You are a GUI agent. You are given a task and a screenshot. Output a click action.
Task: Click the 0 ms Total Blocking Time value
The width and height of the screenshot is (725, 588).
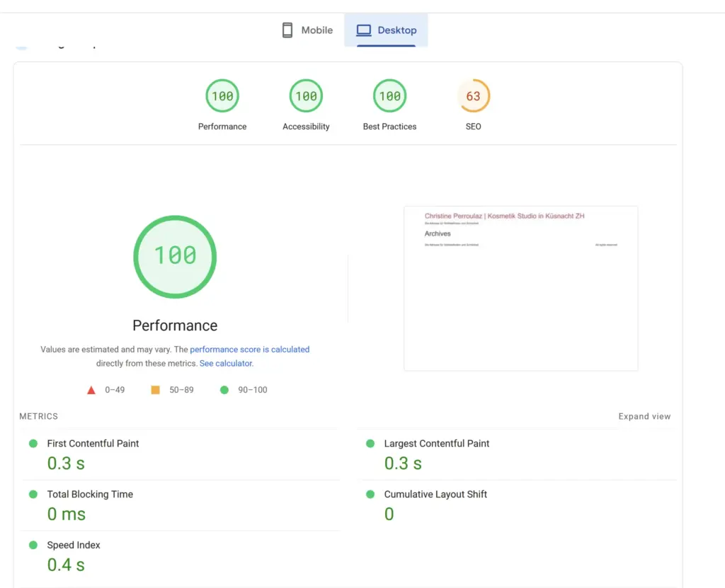pos(67,514)
